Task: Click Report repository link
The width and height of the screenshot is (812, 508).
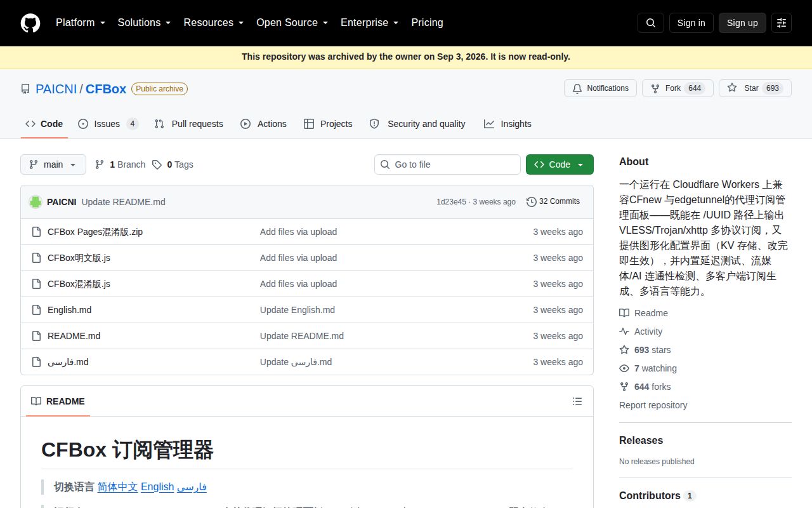Action: (x=653, y=405)
